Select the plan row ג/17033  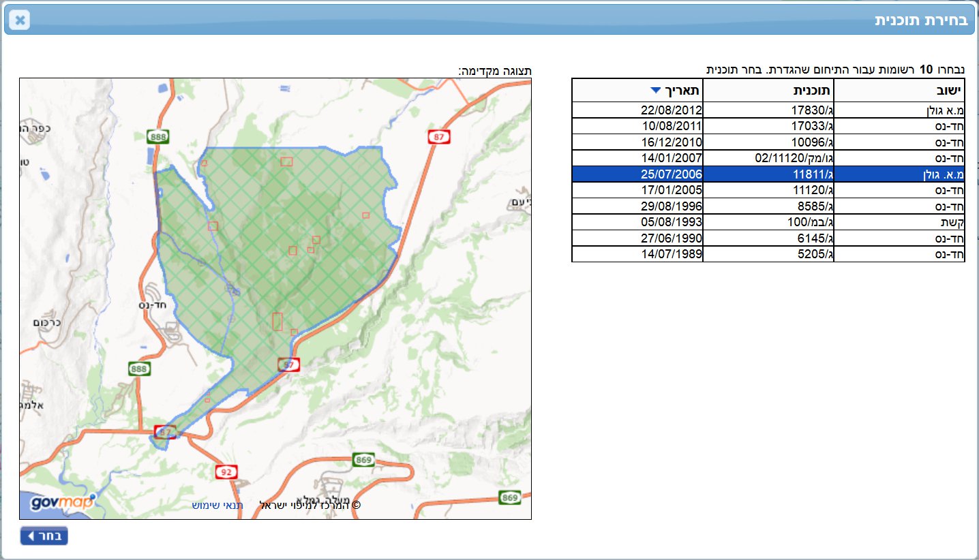click(x=768, y=126)
